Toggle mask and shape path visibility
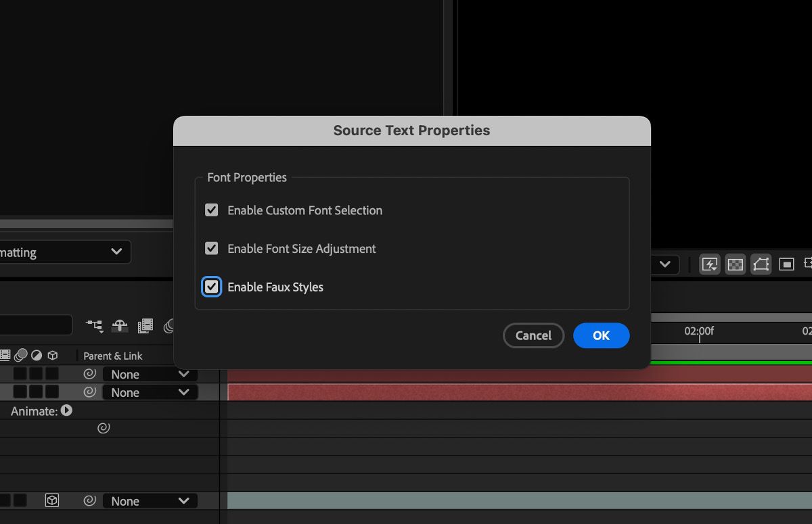 tap(761, 264)
